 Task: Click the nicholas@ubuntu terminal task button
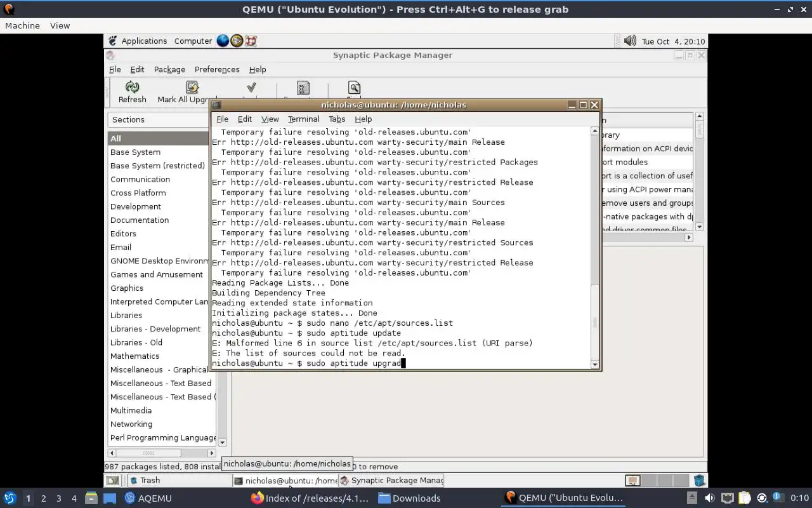285,481
